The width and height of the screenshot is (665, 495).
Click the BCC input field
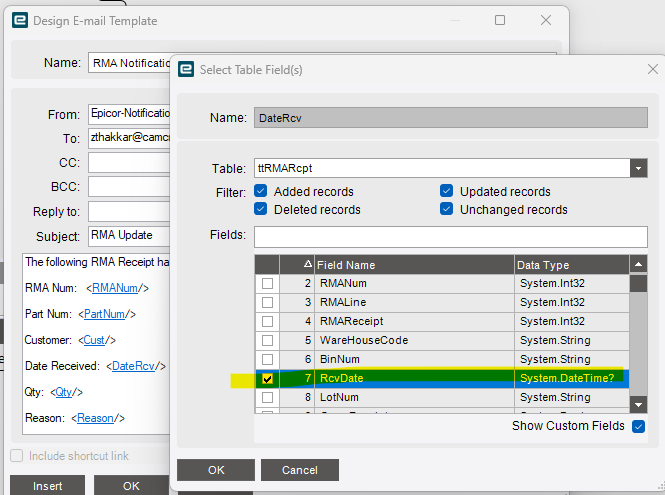point(129,187)
